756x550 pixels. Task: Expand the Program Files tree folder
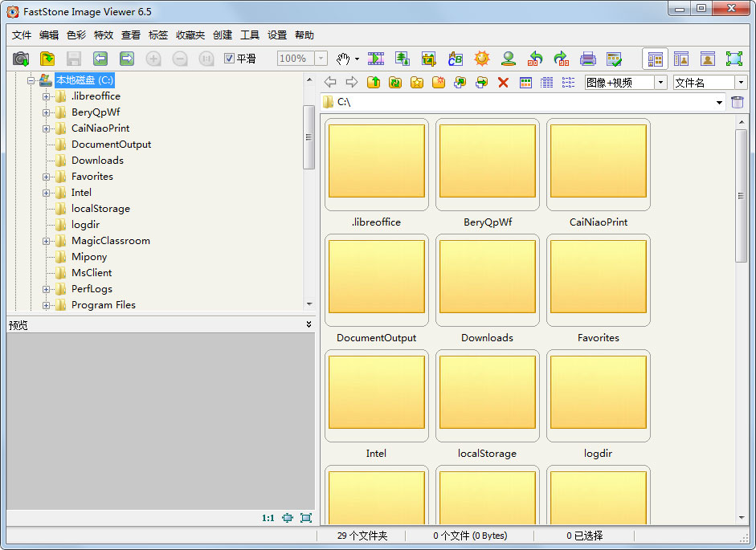[x=47, y=305]
